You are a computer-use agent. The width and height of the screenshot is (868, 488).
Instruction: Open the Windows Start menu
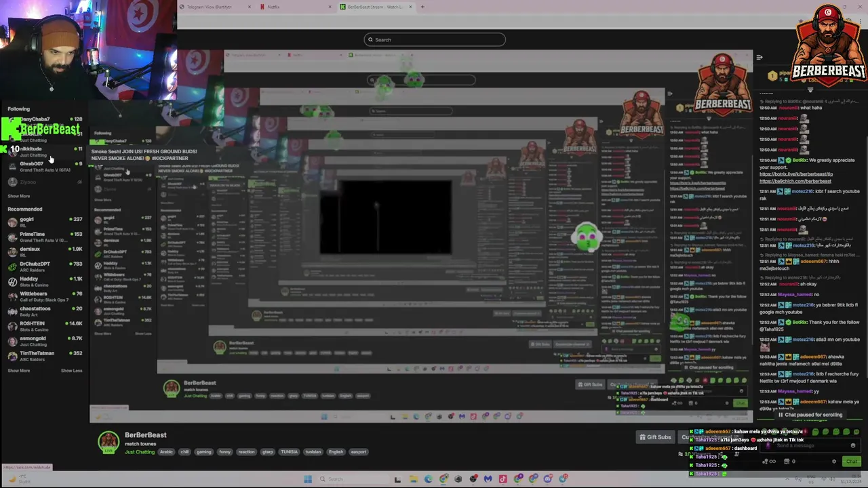coord(307,479)
